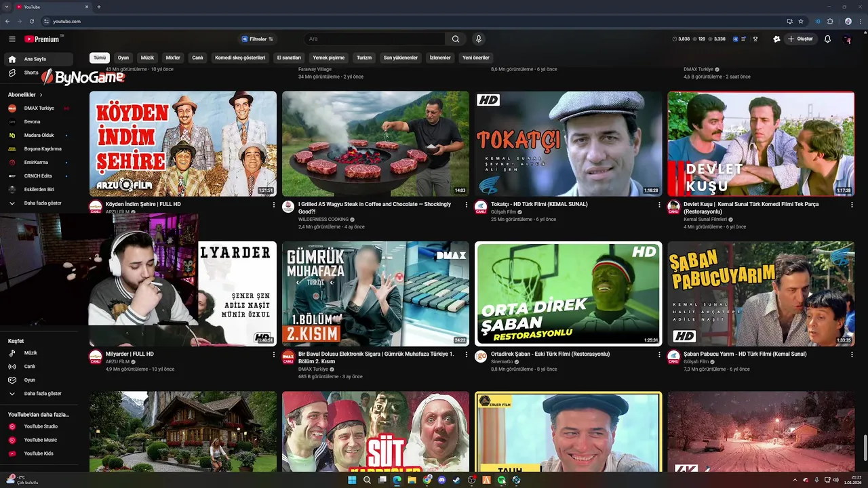This screenshot has height=488, width=868.
Task: Select the Yemek pişirme chip
Action: tap(329, 58)
